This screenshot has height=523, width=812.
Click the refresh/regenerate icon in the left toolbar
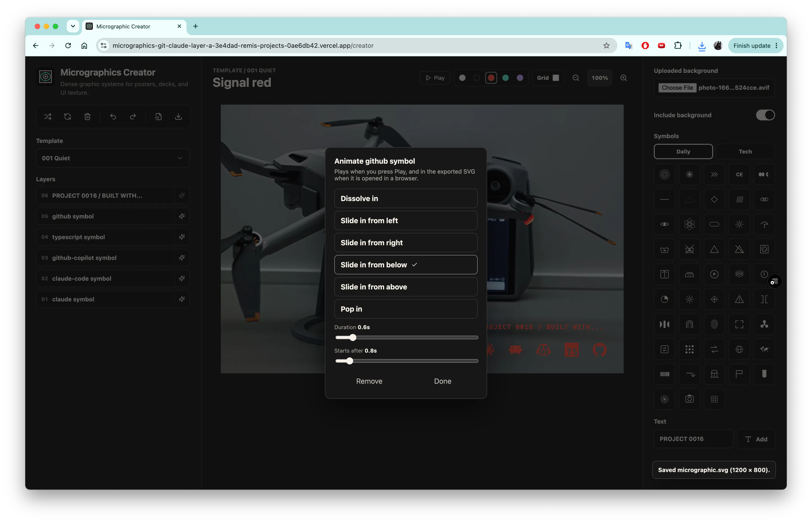tap(68, 117)
